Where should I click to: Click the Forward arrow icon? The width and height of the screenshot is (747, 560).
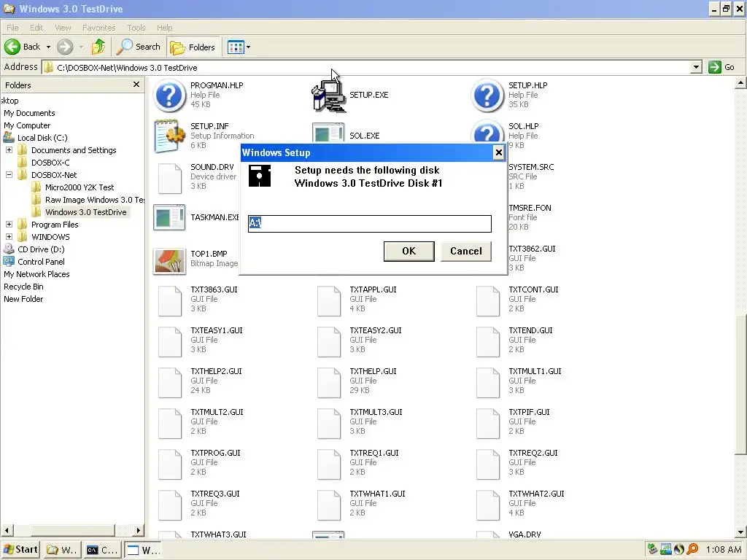(65, 47)
